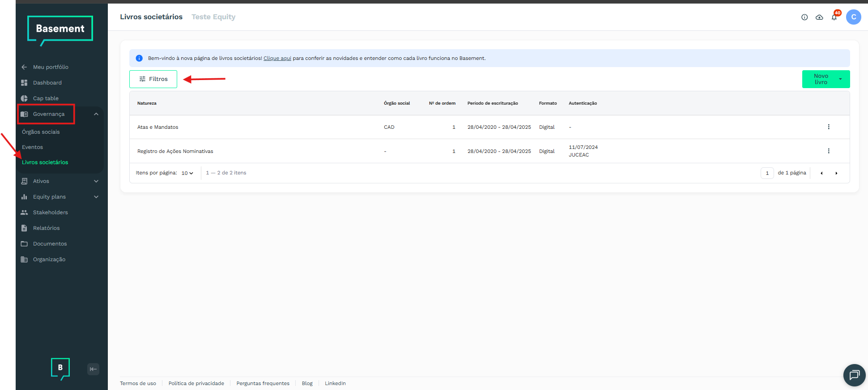The width and height of the screenshot is (868, 390).
Task: Open options menu for Atas e Mandatos row
Action: tap(828, 127)
